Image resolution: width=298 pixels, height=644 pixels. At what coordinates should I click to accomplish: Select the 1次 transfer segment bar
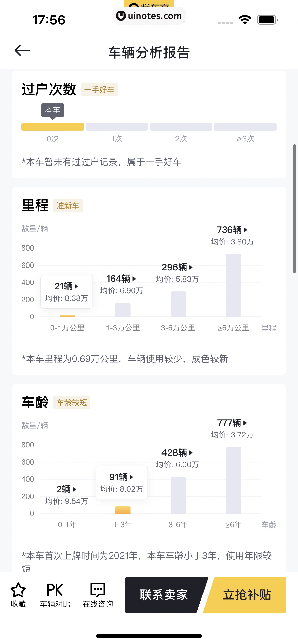coord(117,127)
